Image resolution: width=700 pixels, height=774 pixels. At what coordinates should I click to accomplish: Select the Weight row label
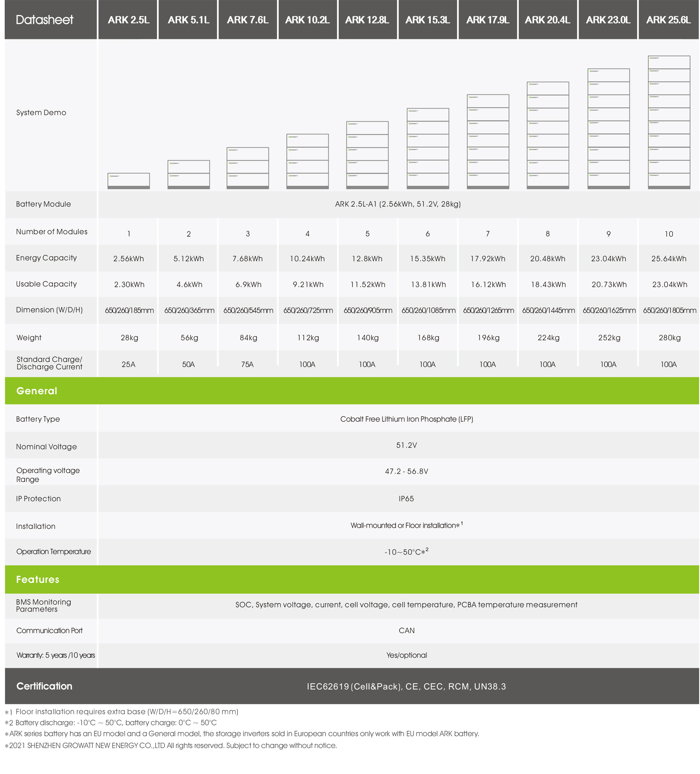[x=29, y=338]
